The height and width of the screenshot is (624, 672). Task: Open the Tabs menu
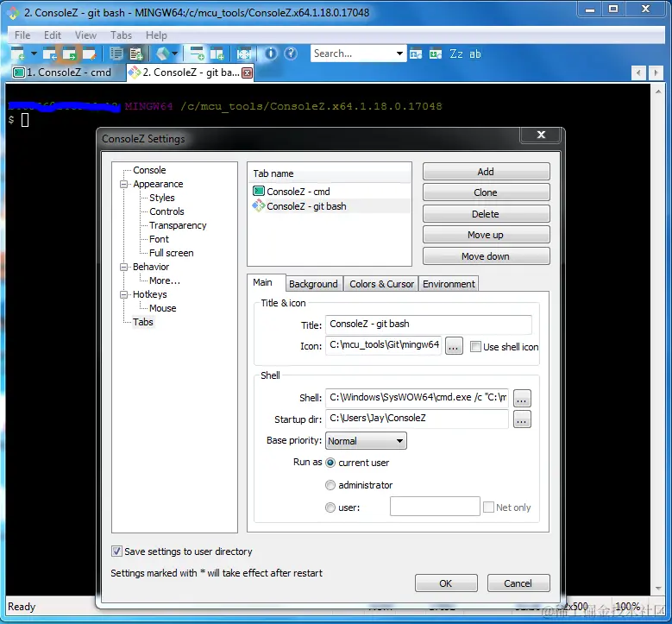pos(122,35)
